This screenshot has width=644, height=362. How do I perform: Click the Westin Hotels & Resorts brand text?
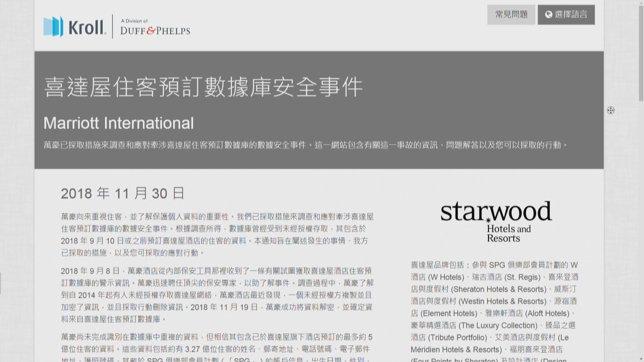pyautogui.click(x=502, y=301)
